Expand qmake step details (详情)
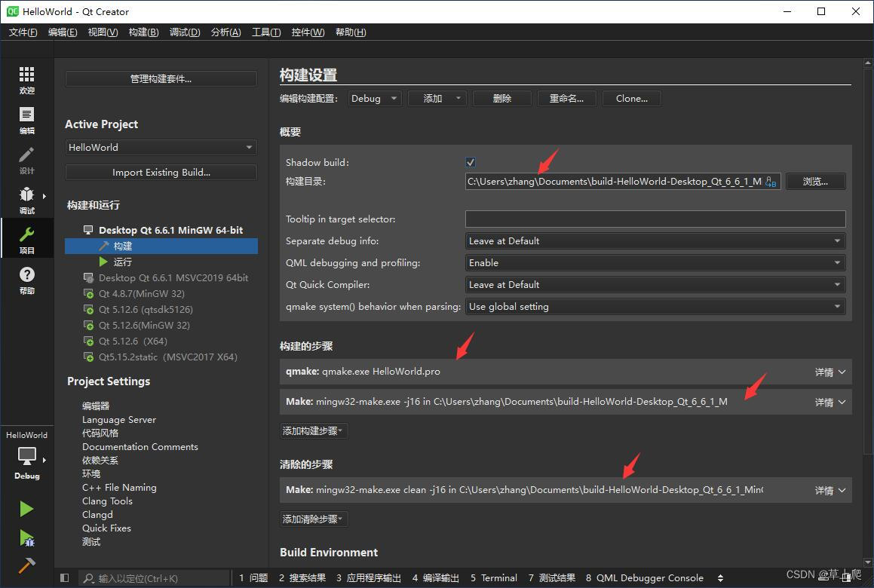Viewport: 874px width, 588px height. click(830, 372)
